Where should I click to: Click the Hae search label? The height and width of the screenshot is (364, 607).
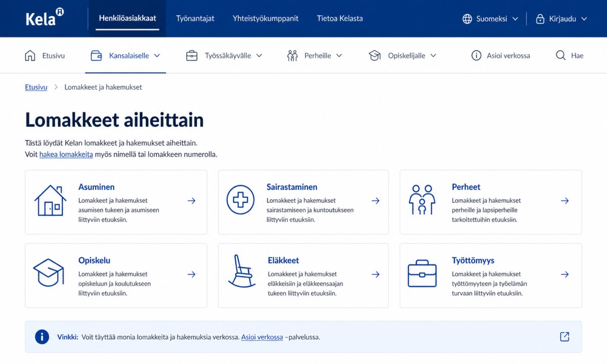click(577, 56)
